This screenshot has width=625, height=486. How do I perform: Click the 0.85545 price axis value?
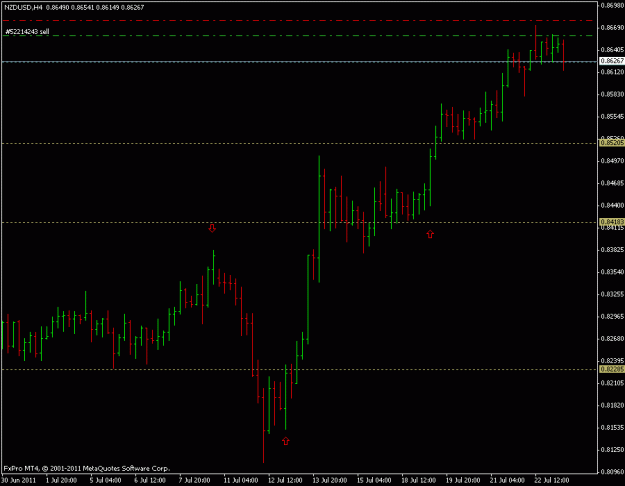click(612, 116)
